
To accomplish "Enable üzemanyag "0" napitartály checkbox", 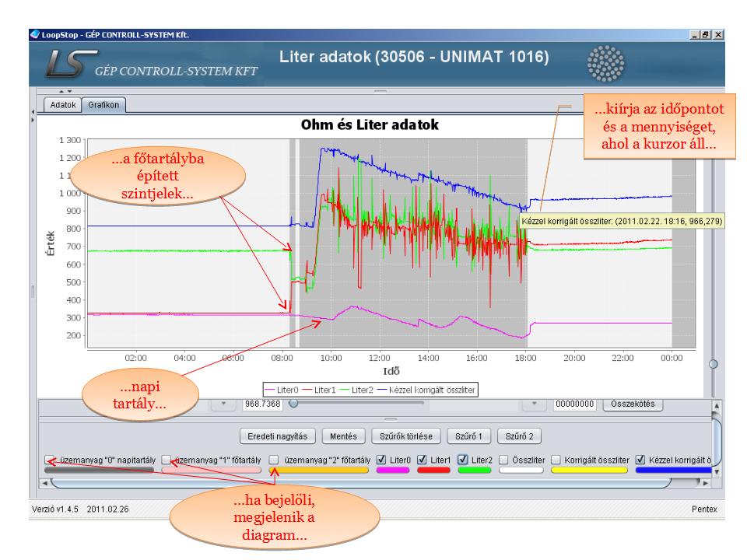I will point(50,460).
